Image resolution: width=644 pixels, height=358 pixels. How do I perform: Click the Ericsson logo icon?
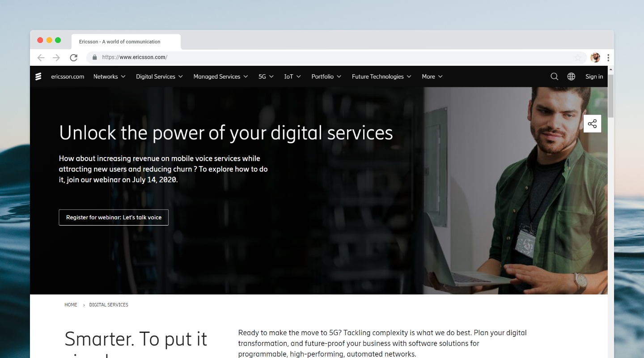tap(38, 77)
